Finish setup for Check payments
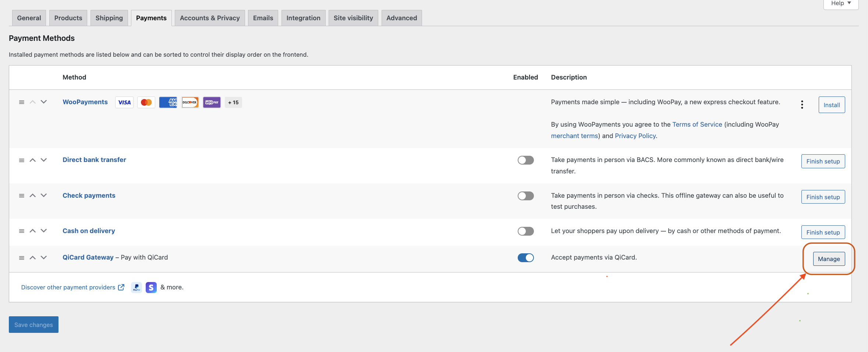 click(x=823, y=197)
